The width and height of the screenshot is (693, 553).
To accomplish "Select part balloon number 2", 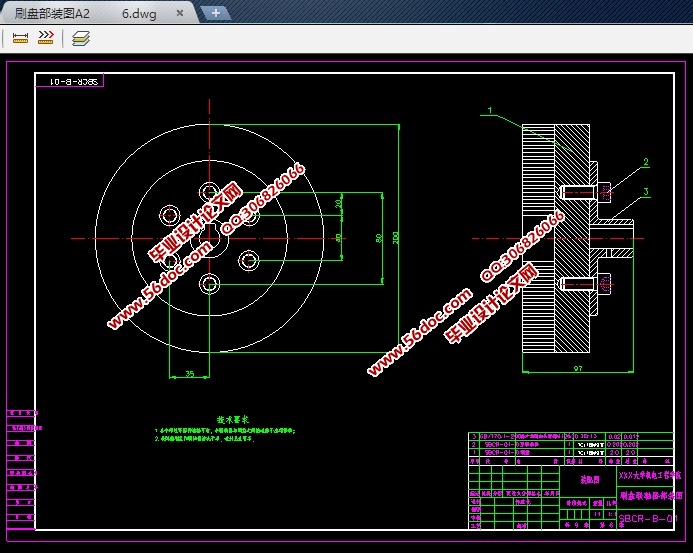I will click(645, 162).
